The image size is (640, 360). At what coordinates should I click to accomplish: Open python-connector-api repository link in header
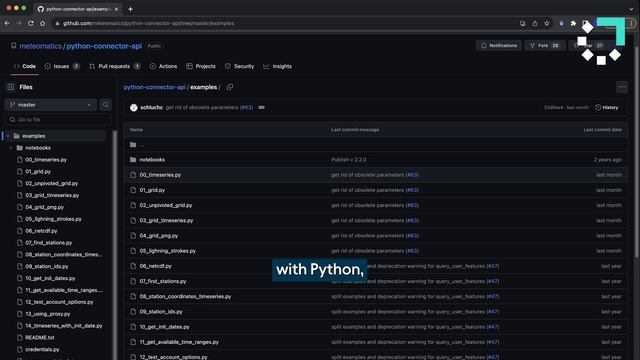point(104,46)
